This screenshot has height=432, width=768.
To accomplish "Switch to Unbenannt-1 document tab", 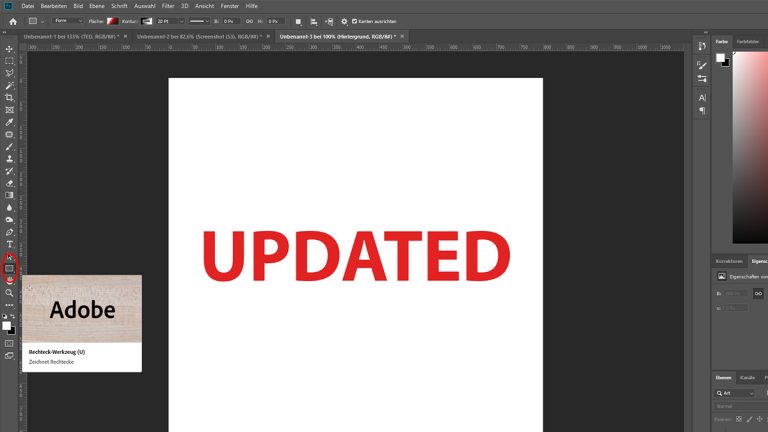I will pos(71,37).
